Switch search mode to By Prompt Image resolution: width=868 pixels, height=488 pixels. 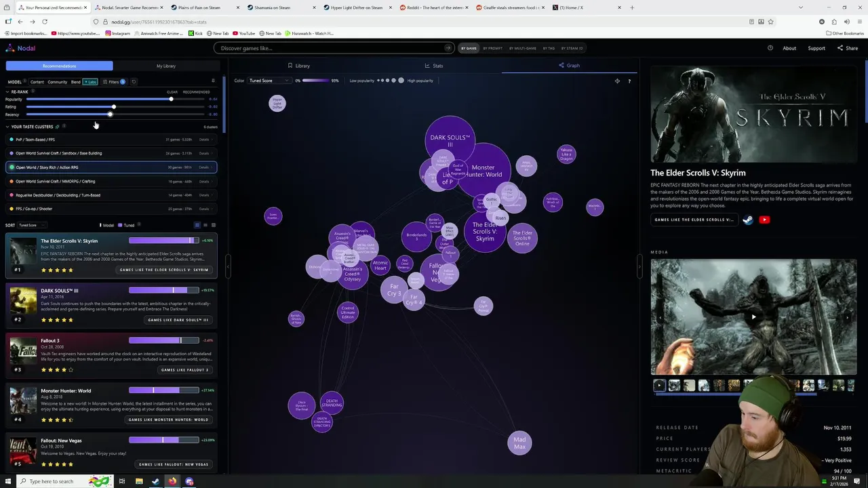pyautogui.click(x=493, y=48)
